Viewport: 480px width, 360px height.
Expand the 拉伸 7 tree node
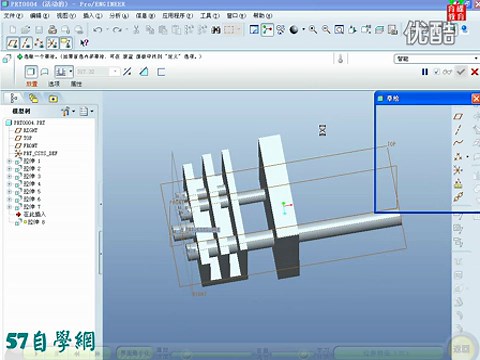click(9, 207)
